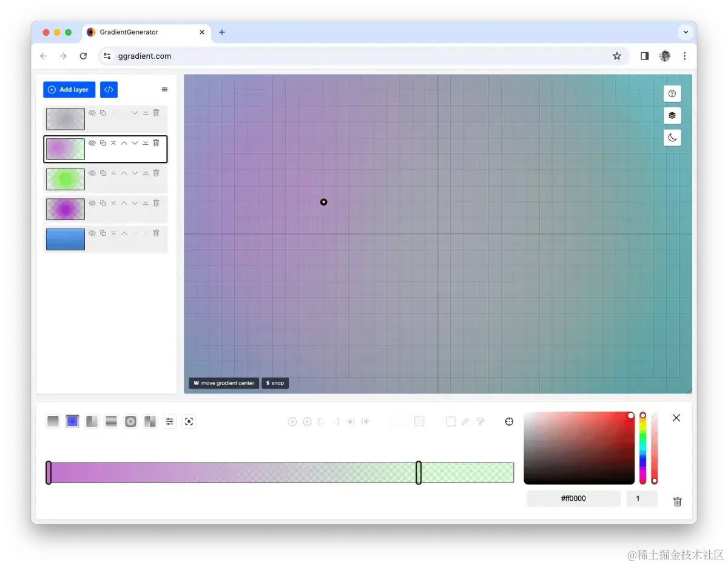Click the Add layer button
Image resolution: width=728 pixels, height=565 pixels.
[x=69, y=89]
